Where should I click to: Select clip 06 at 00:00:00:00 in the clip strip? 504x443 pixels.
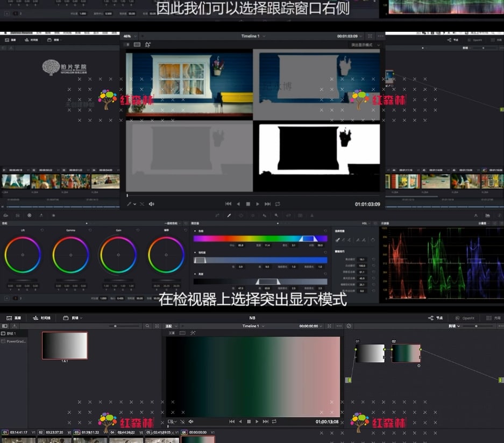(x=198, y=439)
